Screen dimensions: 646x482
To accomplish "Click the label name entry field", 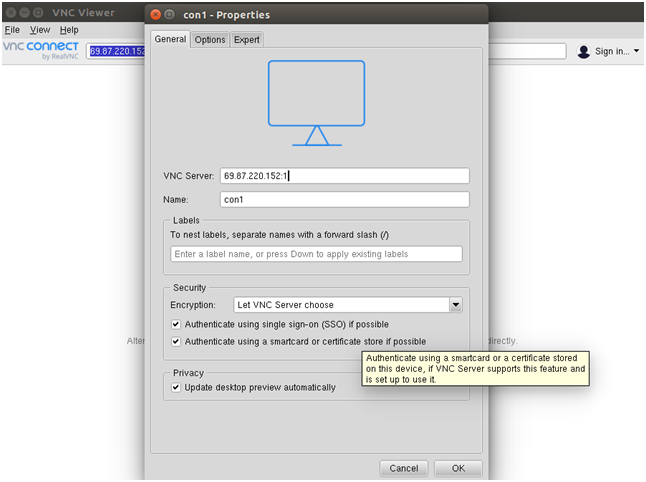I will [316, 254].
